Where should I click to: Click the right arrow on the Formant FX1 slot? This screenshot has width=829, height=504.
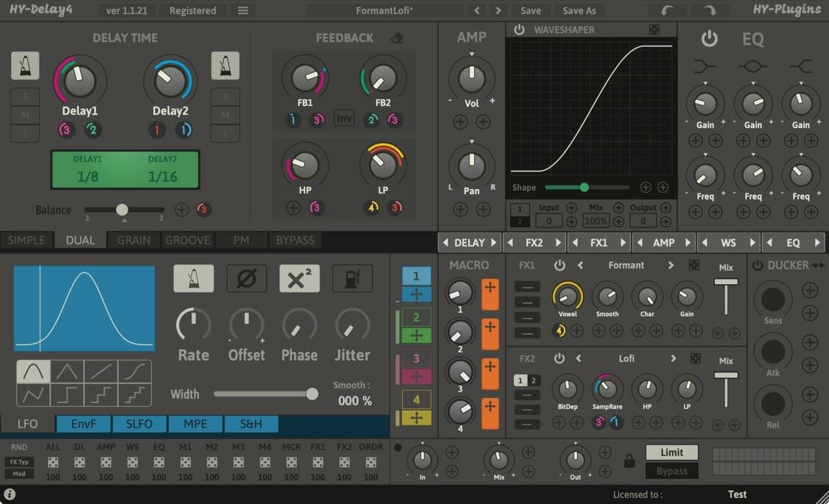(670, 266)
